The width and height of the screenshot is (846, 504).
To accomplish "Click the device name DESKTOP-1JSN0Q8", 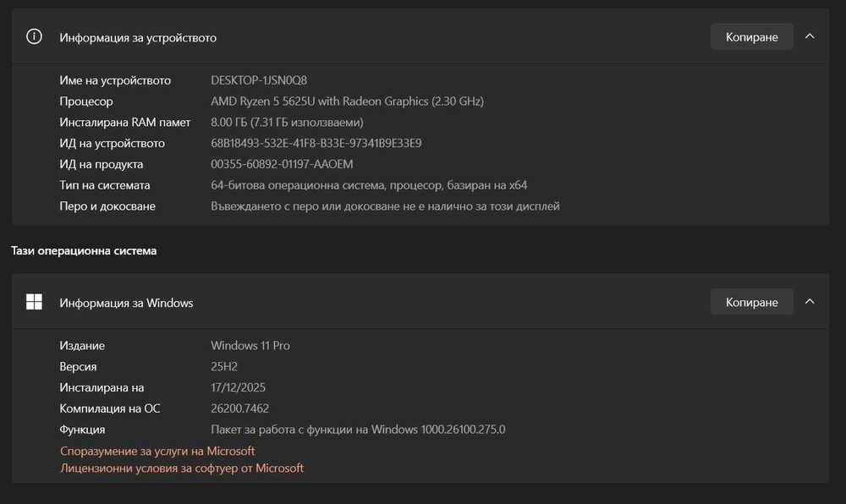I will coord(259,80).
